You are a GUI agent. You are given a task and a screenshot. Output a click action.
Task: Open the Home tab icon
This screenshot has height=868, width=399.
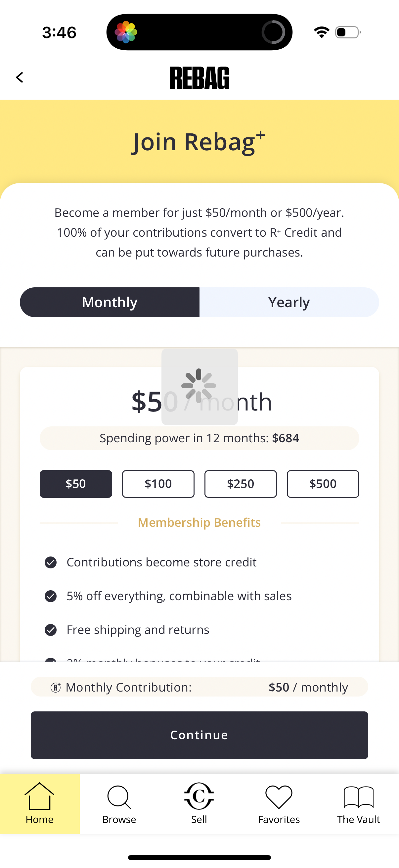[x=39, y=796]
